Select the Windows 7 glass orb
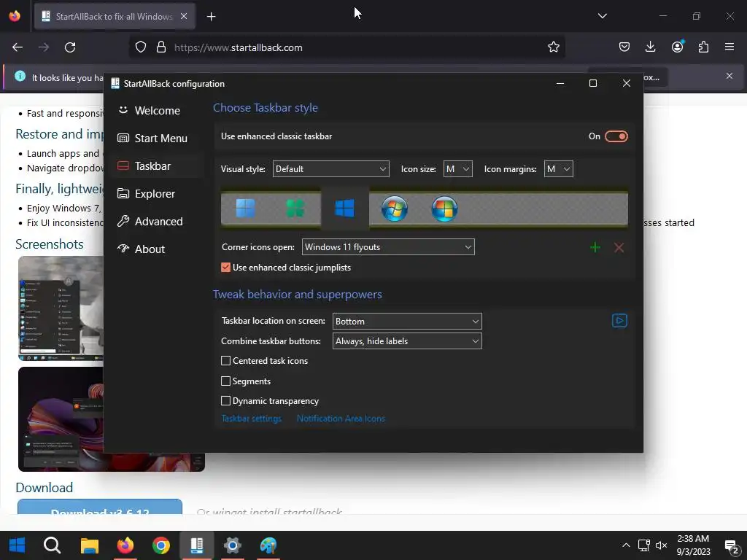 point(395,209)
